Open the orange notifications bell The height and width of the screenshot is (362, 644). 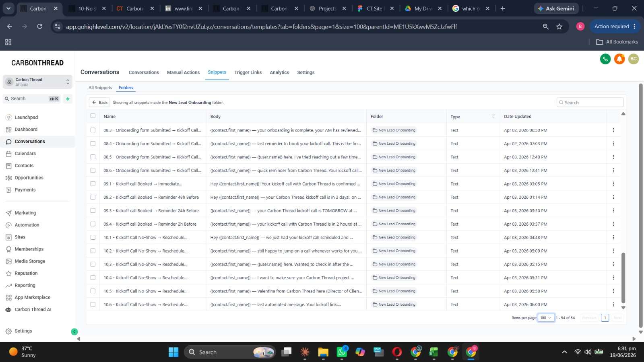point(619,59)
